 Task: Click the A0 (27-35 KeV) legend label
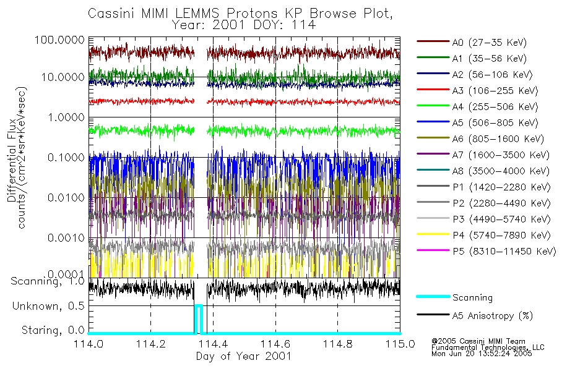tap(490, 43)
